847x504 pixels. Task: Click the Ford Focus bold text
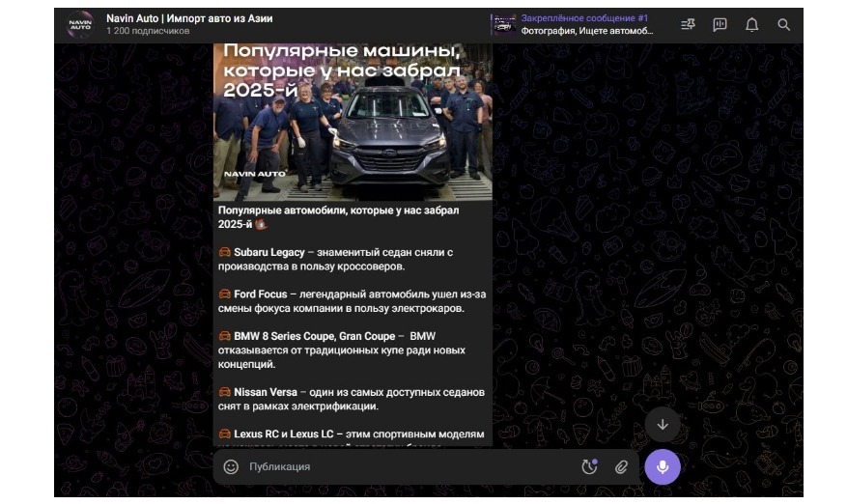pos(261,294)
